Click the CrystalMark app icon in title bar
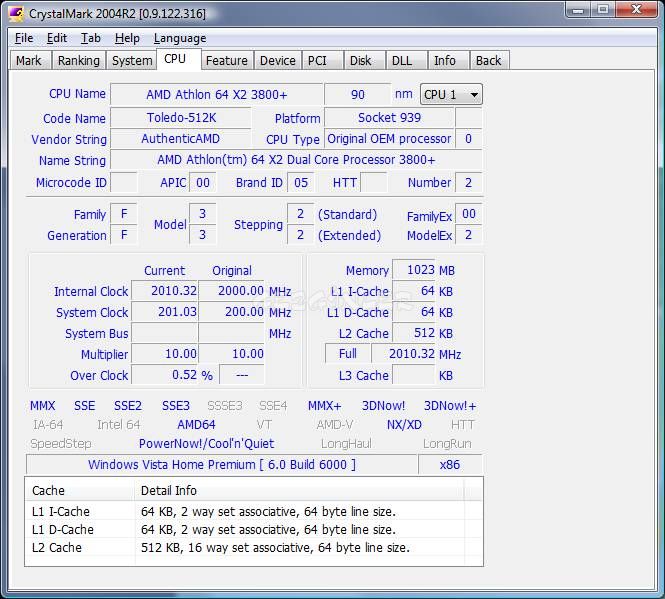665x599 pixels. [16, 14]
